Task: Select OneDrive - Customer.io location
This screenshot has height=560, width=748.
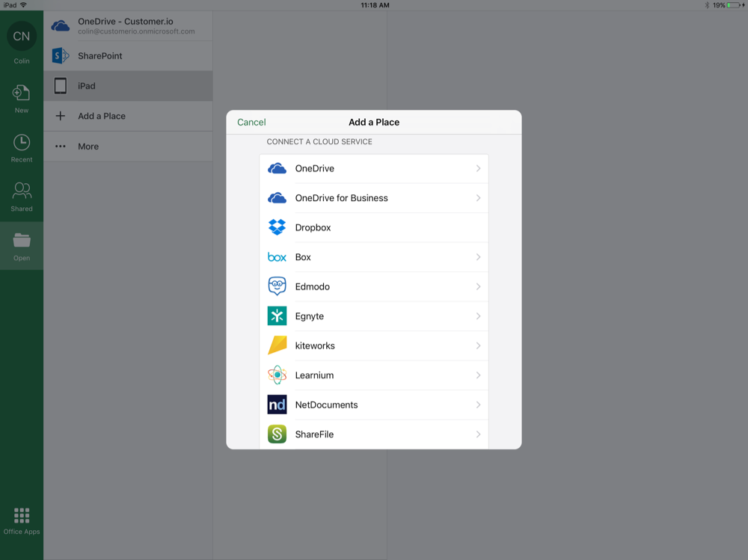Action: tap(128, 25)
